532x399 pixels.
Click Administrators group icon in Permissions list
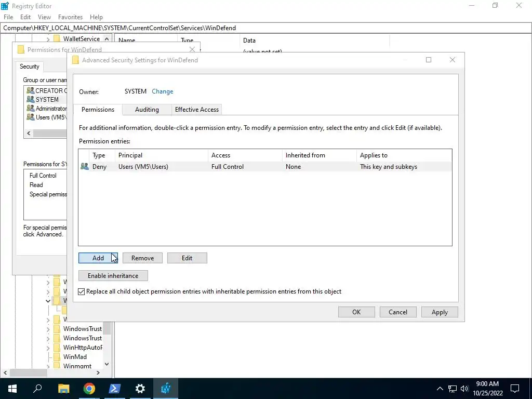coord(31,108)
